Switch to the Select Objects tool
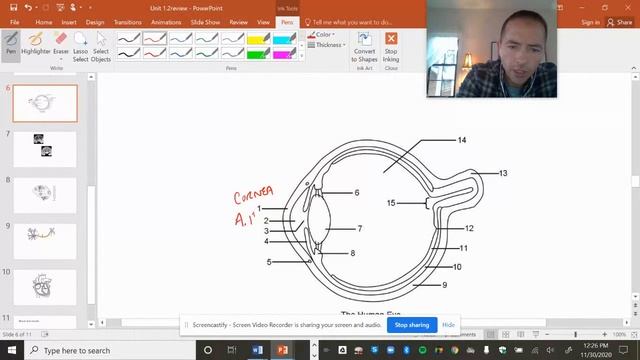 pyautogui.click(x=101, y=47)
